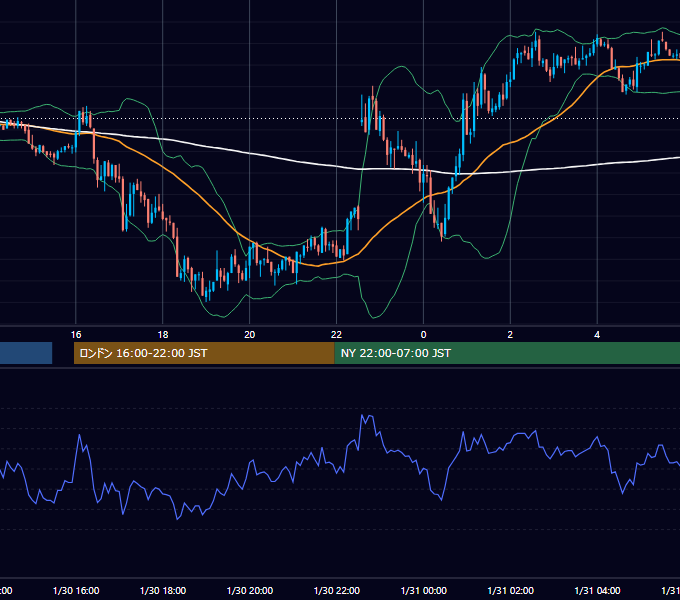Click the '20' time axis label

(x=249, y=335)
